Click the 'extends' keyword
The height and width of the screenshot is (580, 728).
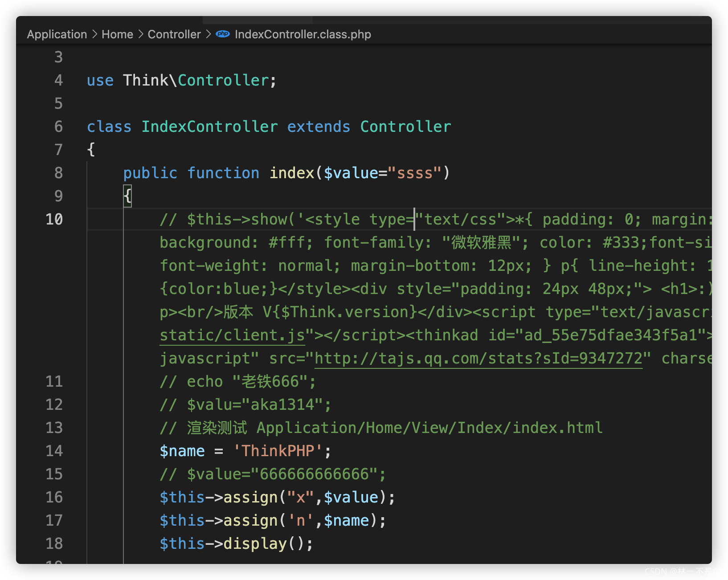(x=319, y=127)
